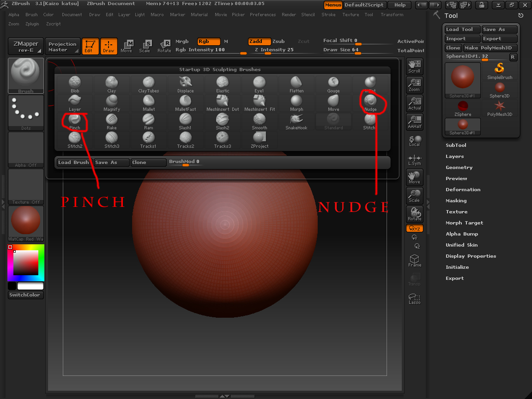Screen dimensions: 532x399
Task: Expand the SubTool section
Action: [456, 145]
